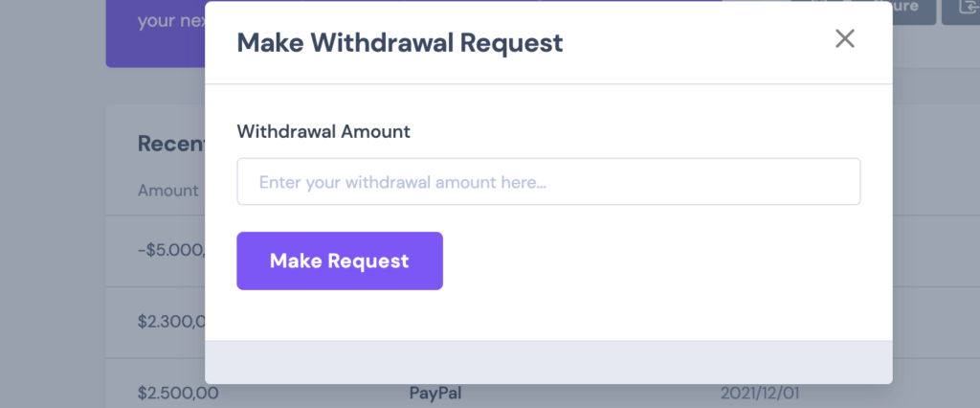
Task: Select the $2.300 transaction row
Action: 156,322
